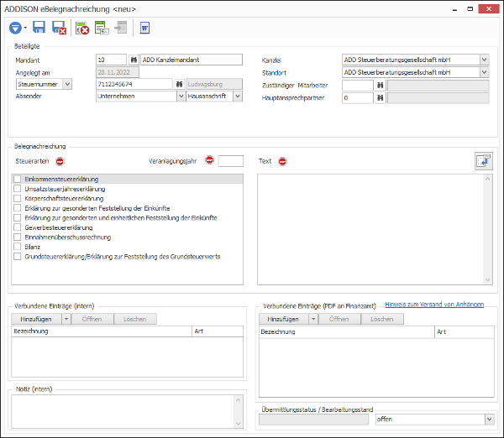The height and width of the screenshot is (438, 504).
Task: Check Gewerbesteuererklärung
Action: tap(18, 227)
